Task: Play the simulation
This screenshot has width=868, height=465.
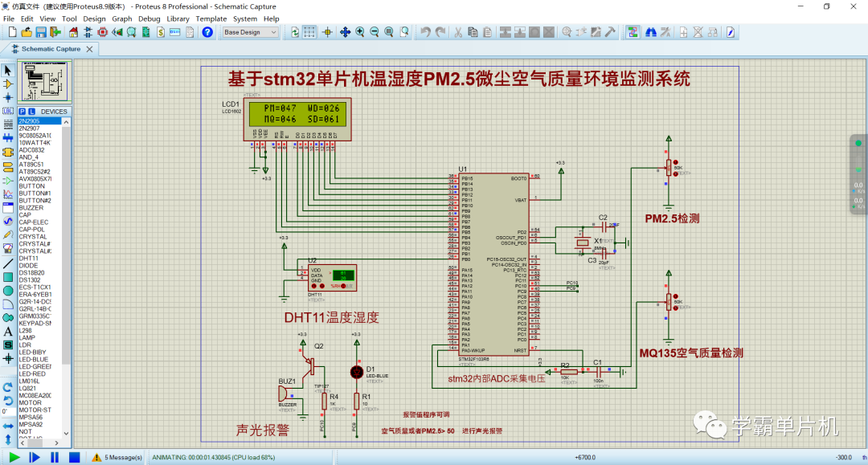Action: tap(14, 457)
